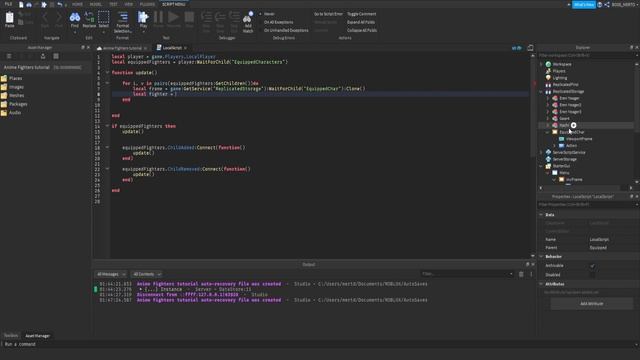The height and width of the screenshot is (360, 640).
Task: Open the All Contexts filter dropdown
Action: [x=147, y=274]
